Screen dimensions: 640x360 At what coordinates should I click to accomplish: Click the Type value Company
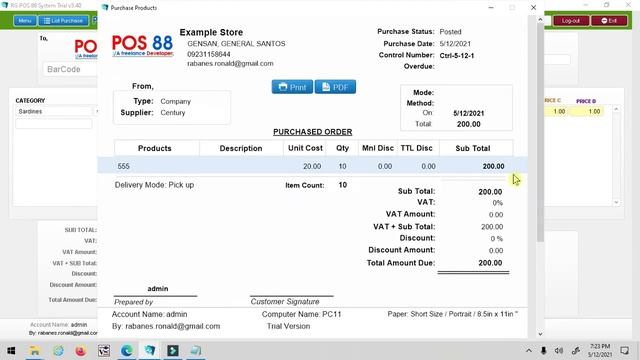(x=176, y=101)
